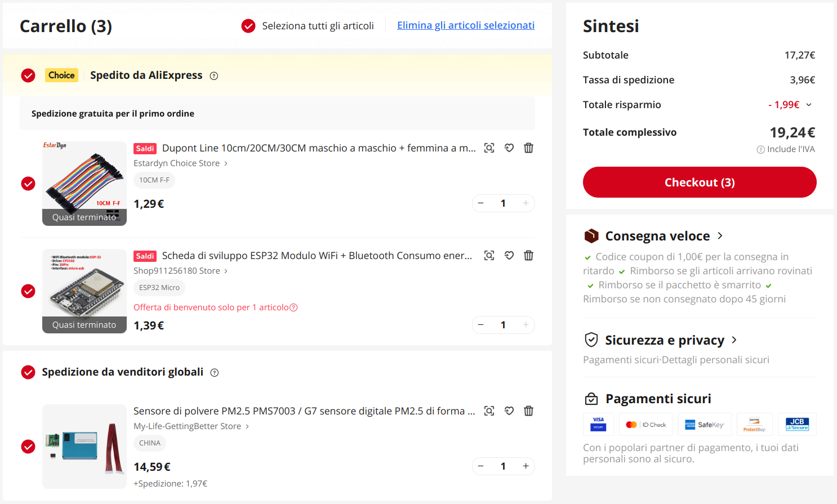Delete ESP32 board with trash icon
Image resolution: width=837 pixels, height=504 pixels.
[x=528, y=256]
